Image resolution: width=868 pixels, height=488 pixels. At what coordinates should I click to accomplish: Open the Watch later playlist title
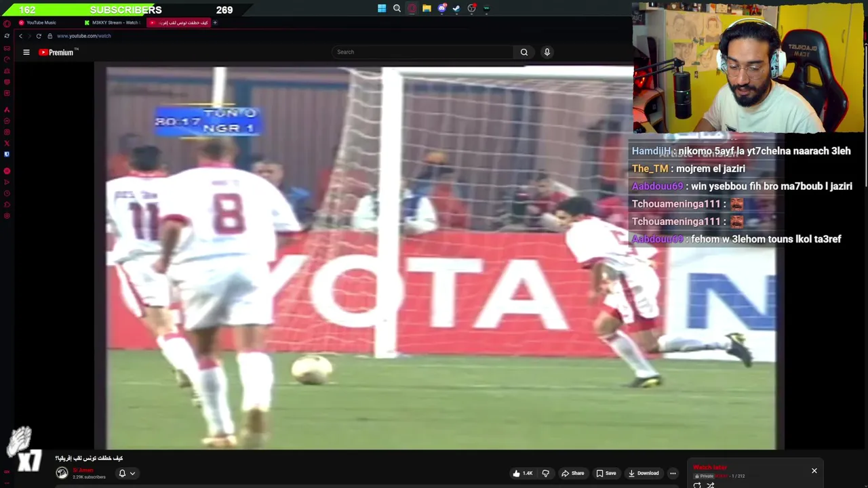710,467
